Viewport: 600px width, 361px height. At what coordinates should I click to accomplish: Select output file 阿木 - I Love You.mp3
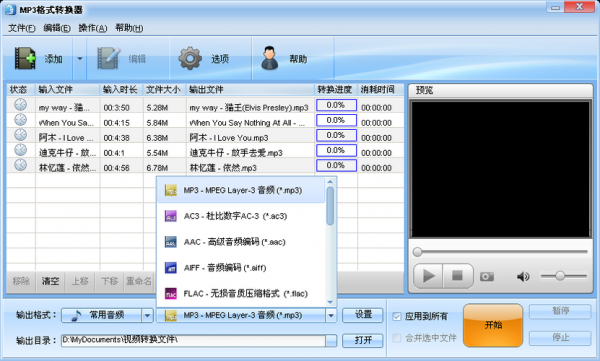click(x=229, y=137)
